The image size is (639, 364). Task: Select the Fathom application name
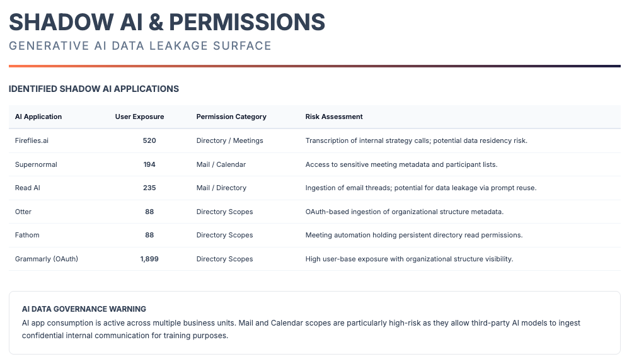click(28, 235)
